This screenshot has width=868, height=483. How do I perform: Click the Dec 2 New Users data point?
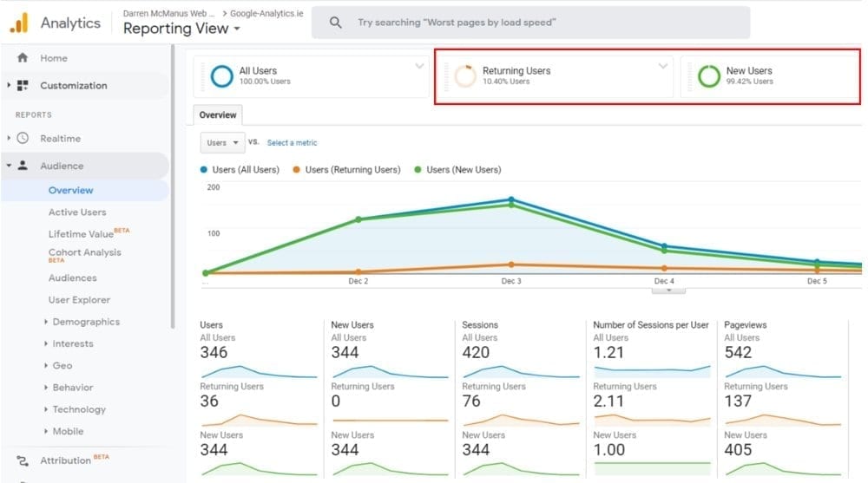tap(358, 219)
